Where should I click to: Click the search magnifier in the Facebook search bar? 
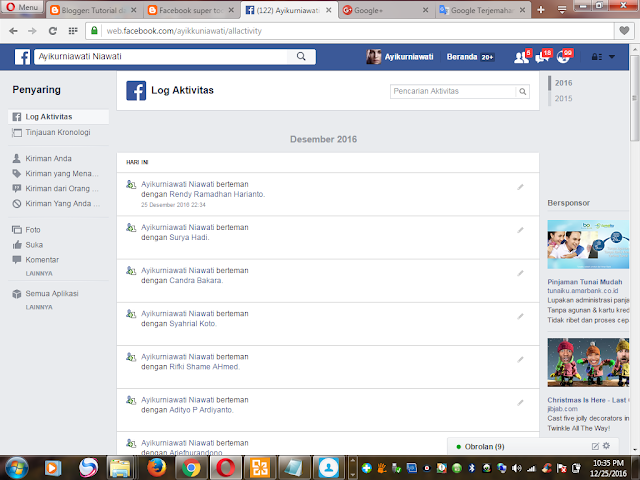pyautogui.click(x=301, y=56)
